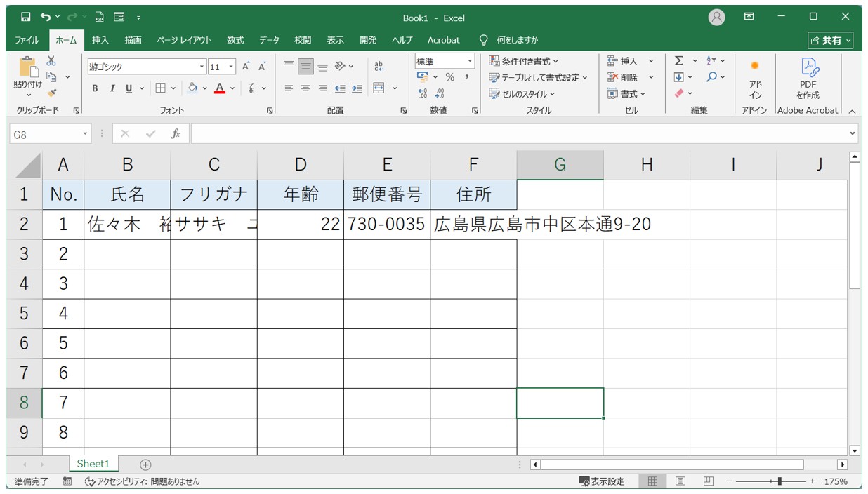Viewport: 868px width, 494px height.
Task: Click the Increase Indent icon
Action: [x=357, y=88]
